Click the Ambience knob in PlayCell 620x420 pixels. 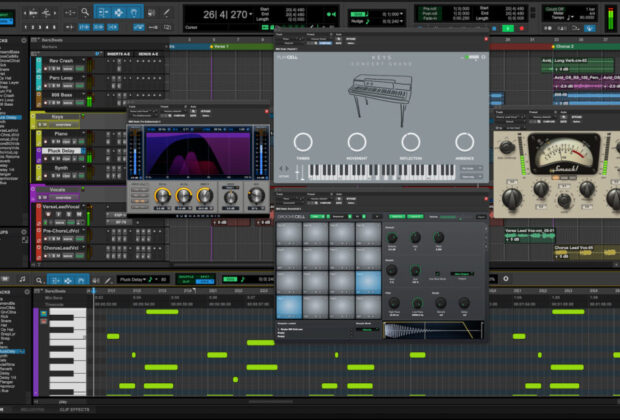[464, 142]
